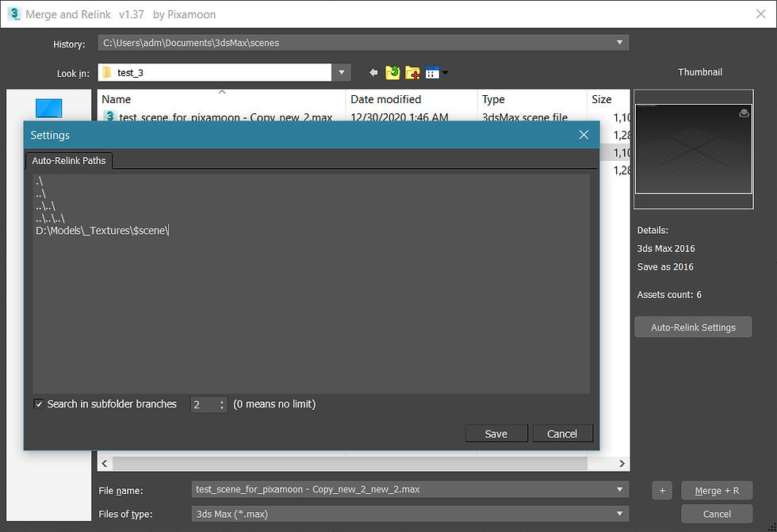Click the first '.\' path line
The image size is (777, 532).
coord(40,182)
